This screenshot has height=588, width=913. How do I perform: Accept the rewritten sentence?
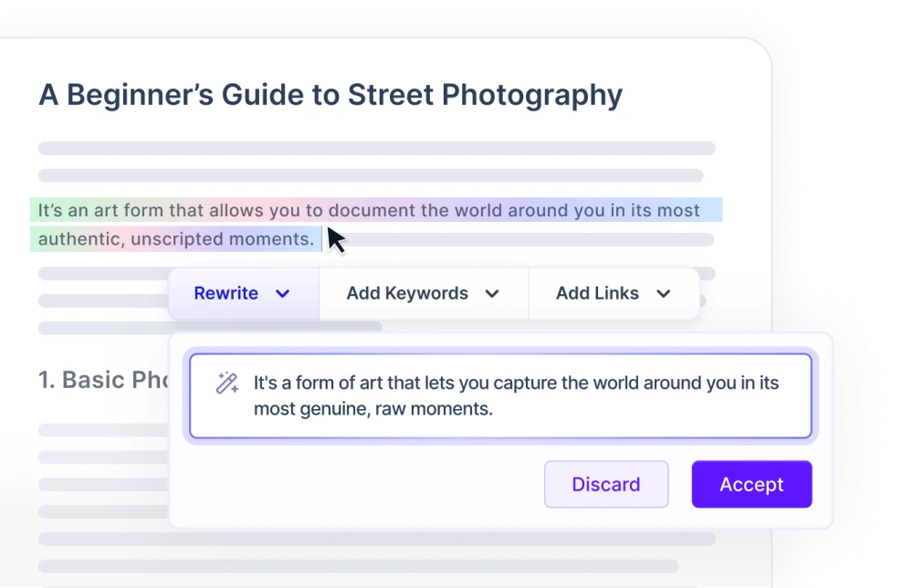[751, 485]
